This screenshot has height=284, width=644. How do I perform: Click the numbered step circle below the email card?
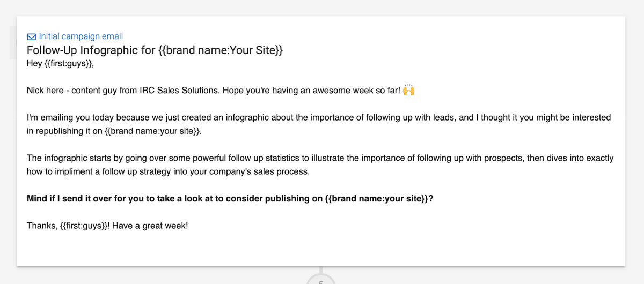coord(320,279)
